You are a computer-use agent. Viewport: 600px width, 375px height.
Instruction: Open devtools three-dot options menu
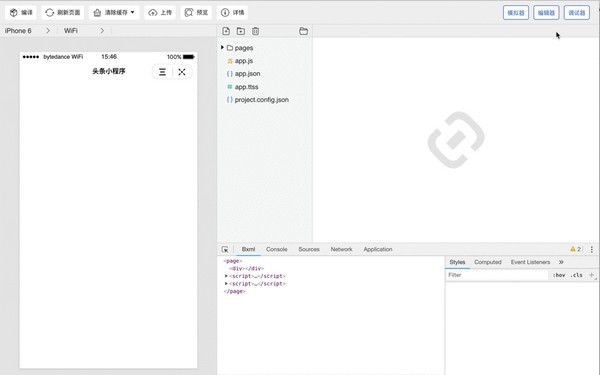592,249
